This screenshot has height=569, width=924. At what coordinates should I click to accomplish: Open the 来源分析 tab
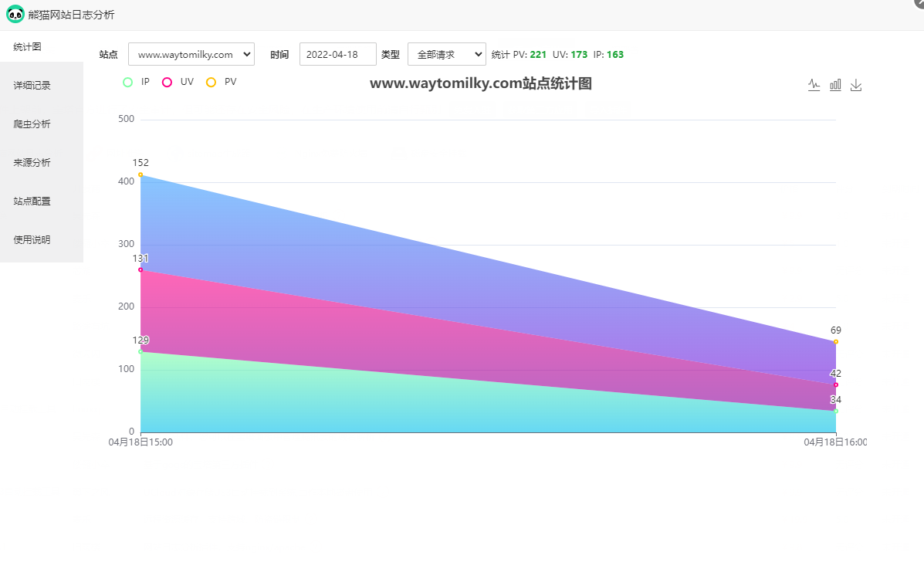[x=41, y=163]
